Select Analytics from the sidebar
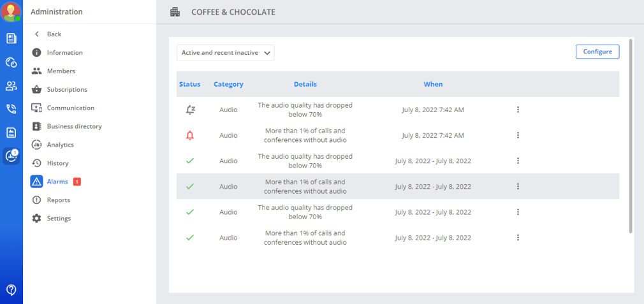Viewport: 644px width, 304px height. [x=60, y=145]
